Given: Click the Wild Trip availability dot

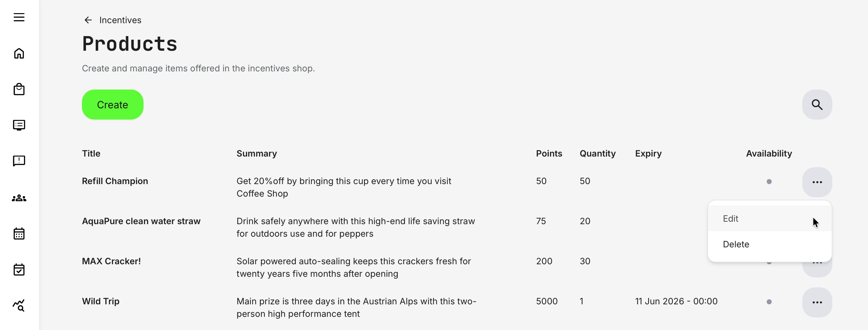Looking at the screenshot, I should click(769, 302).
